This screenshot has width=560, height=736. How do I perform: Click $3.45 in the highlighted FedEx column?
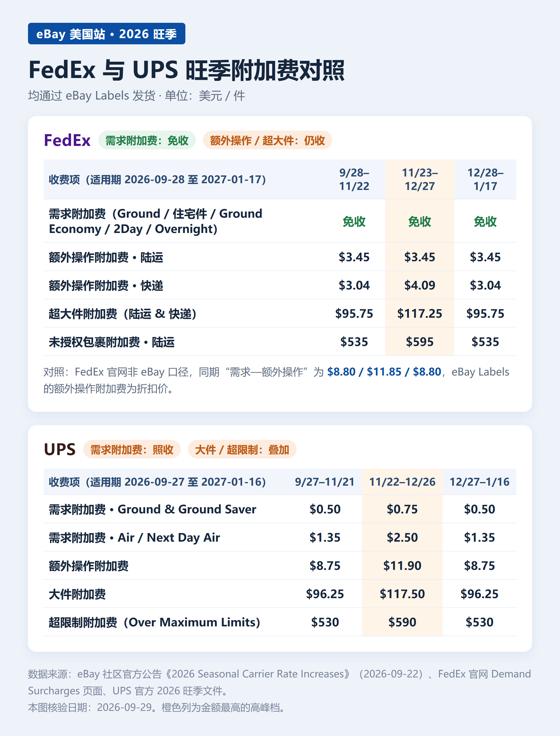tap(420, 257)
